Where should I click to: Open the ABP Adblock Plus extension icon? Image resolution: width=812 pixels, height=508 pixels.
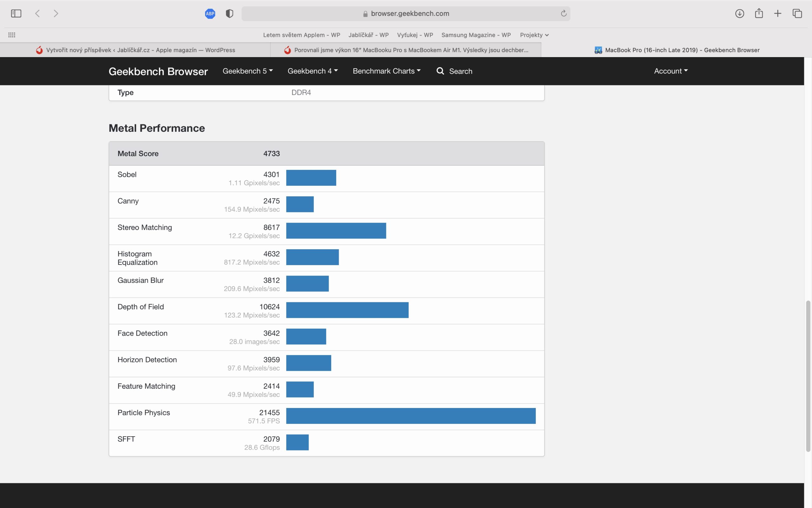pyautogui.click(x=210, y=13)
